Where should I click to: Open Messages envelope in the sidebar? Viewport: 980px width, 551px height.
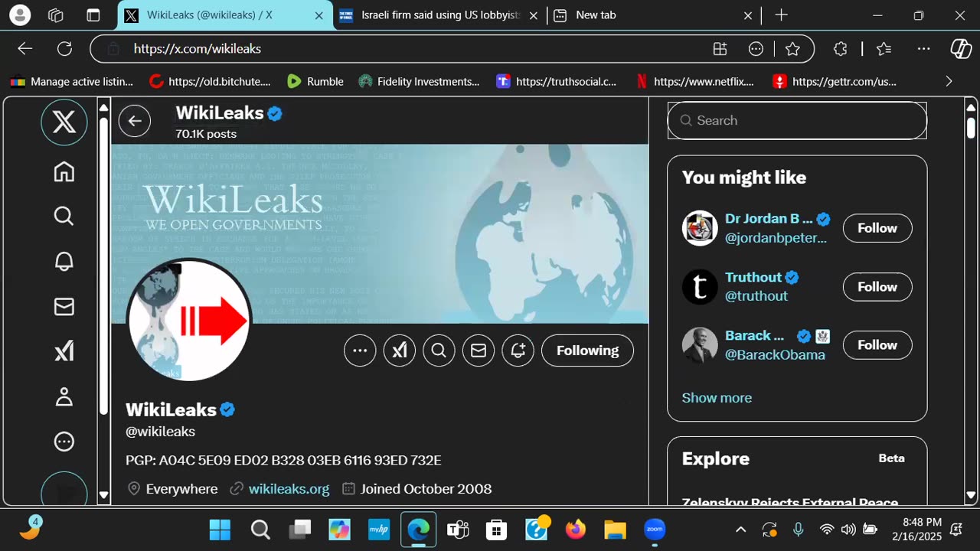(x=64, y=307)
